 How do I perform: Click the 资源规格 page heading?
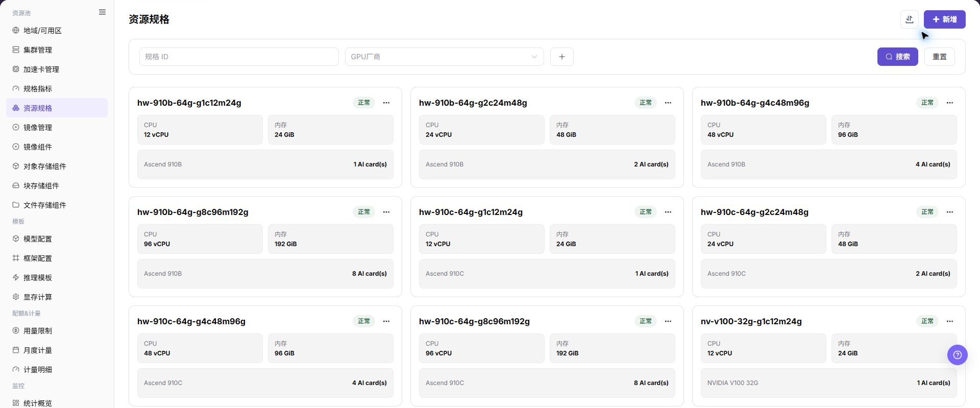point(149,19)
